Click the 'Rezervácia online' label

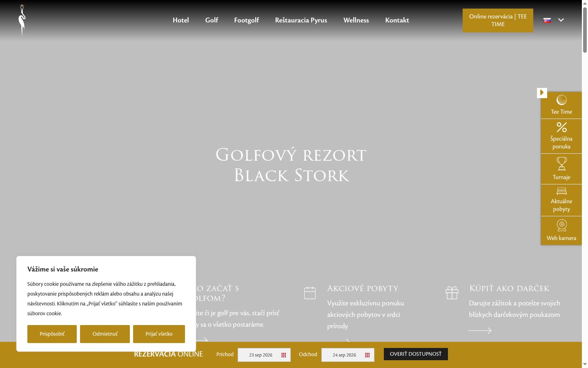(x=168, y=354)
